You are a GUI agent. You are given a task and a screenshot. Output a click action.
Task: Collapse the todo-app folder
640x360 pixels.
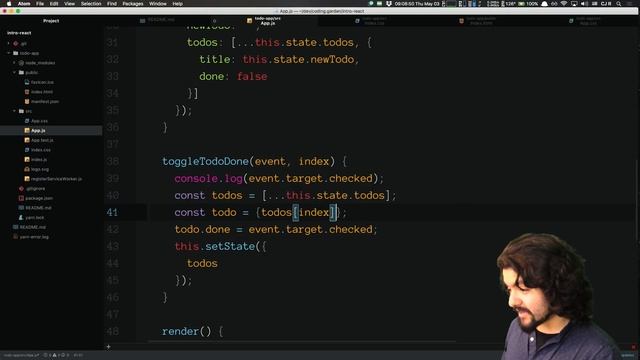pos(9,53)
